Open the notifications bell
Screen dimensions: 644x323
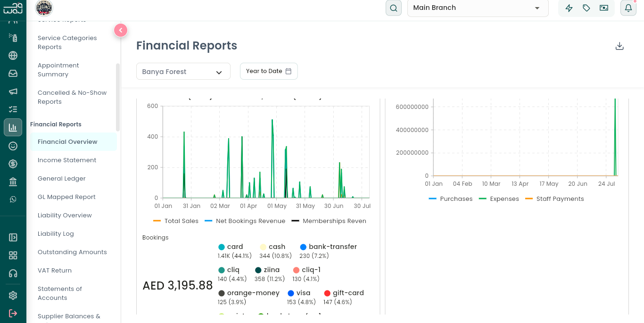[628, 8]
